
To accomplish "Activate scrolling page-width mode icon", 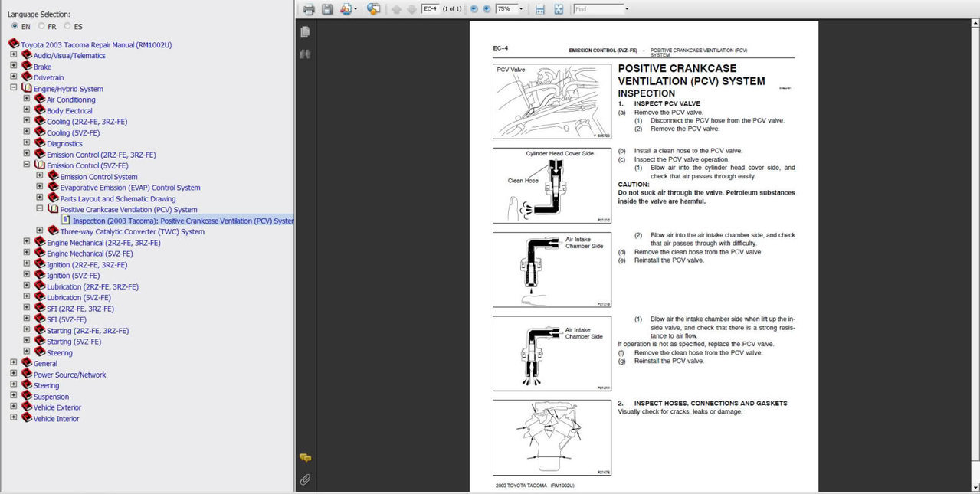I will [540, 9].
